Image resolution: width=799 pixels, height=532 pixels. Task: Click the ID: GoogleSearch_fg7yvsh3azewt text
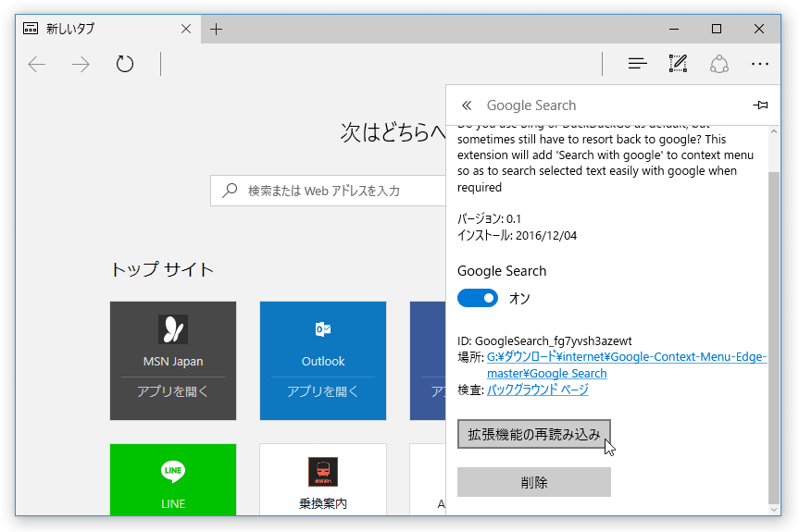[x=544, y=340]
